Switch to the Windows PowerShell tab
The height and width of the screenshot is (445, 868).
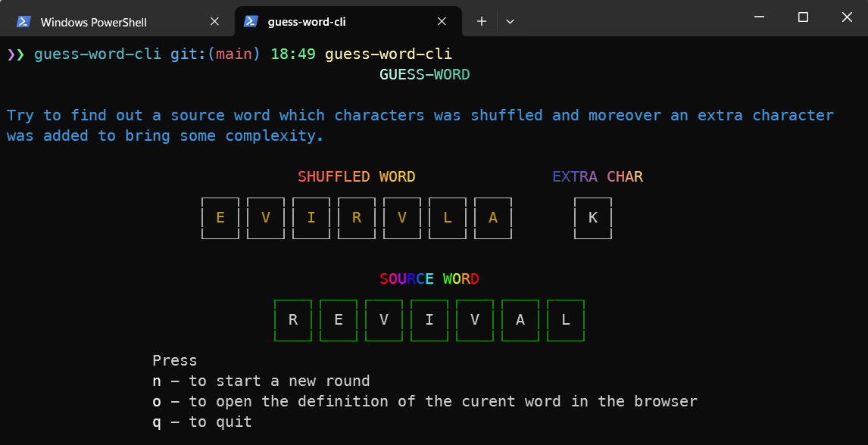point(116,21)
